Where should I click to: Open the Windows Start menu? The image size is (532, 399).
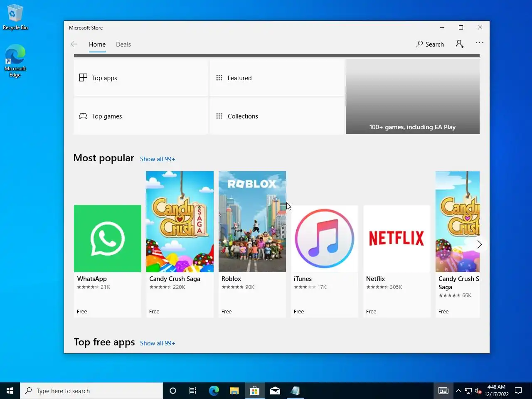[10, 391]
